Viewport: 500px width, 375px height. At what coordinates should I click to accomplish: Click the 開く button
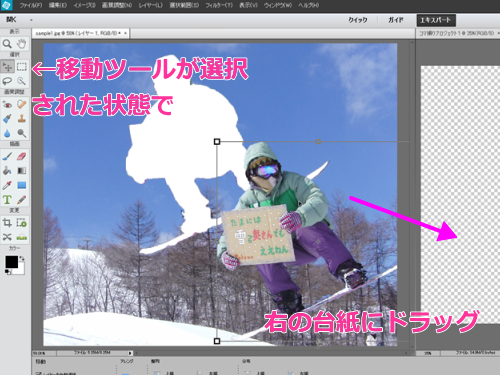tap(11, 20)
